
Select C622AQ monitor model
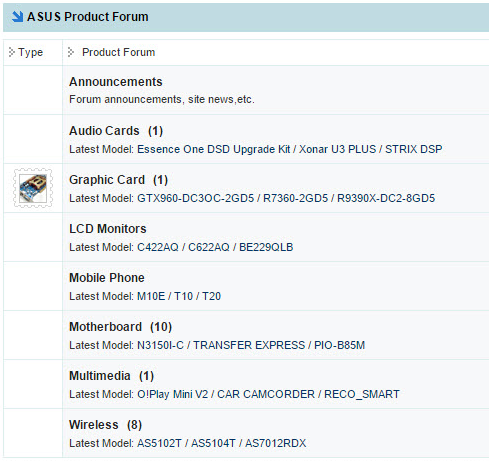click(x=209, y=247)
